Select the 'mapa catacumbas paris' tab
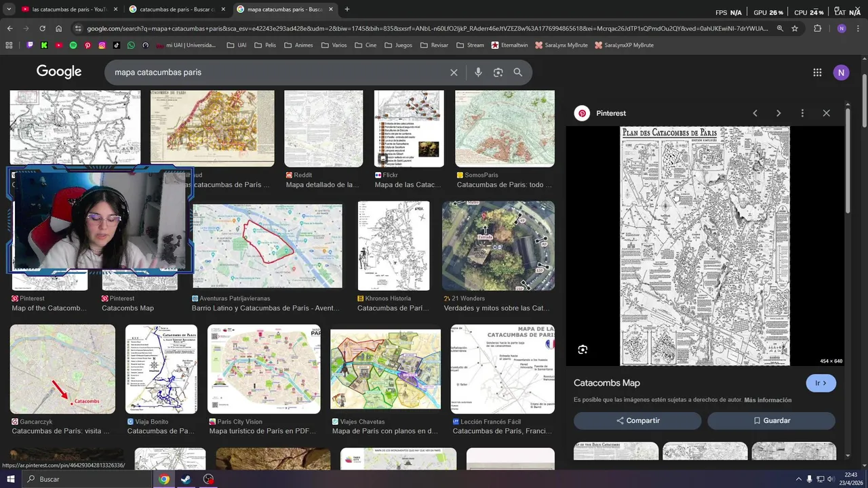The width and height of the screenshot is (868, 488). [x=285, y=9]
